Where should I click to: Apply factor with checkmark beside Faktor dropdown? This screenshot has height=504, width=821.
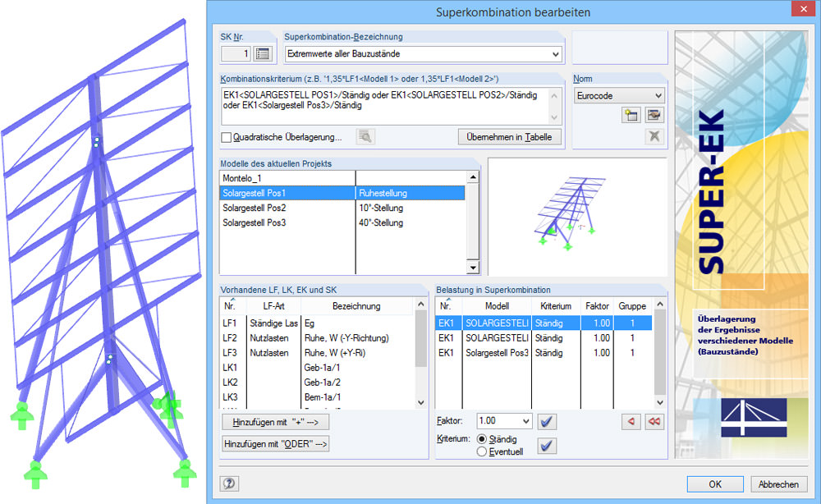click(x=547, y=421)
